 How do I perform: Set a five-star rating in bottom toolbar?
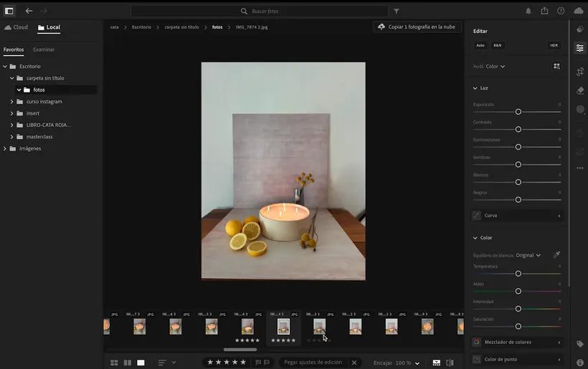tap(243, 362)
